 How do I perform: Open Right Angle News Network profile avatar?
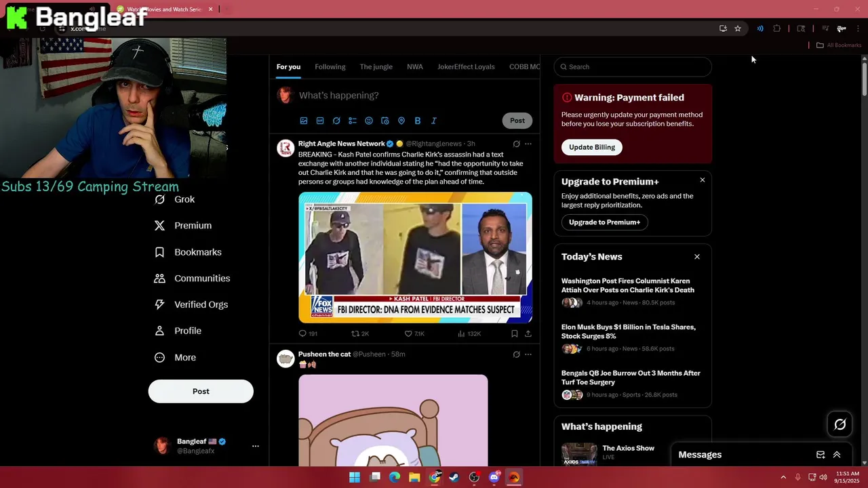point(285,148)
